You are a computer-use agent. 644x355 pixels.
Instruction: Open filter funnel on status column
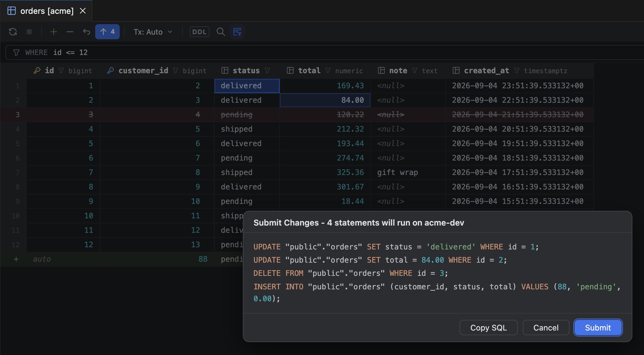coord(267,71)
